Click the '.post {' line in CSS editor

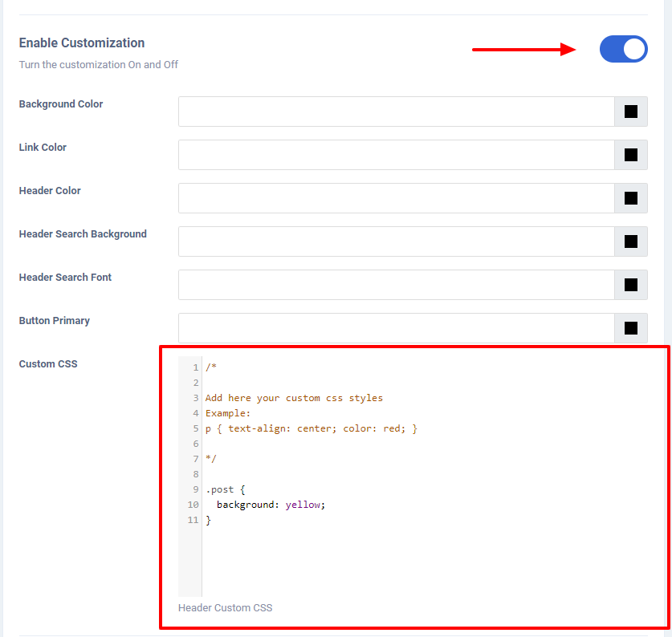(x=226, y=489)
